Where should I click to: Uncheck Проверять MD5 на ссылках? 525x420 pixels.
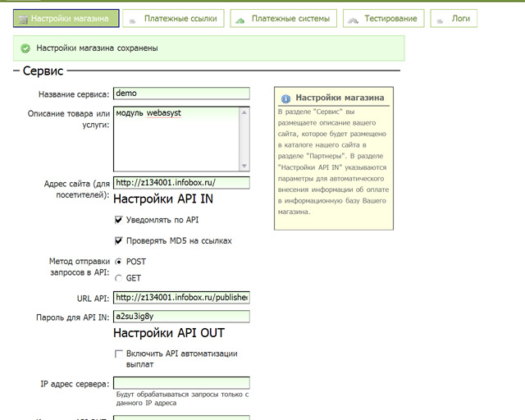(x=119, y=241)
